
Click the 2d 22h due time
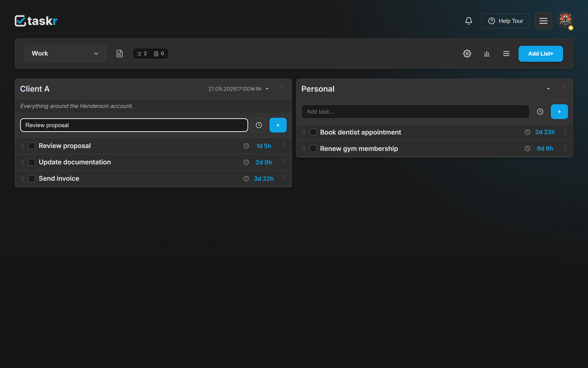click(x=545, y=132)
